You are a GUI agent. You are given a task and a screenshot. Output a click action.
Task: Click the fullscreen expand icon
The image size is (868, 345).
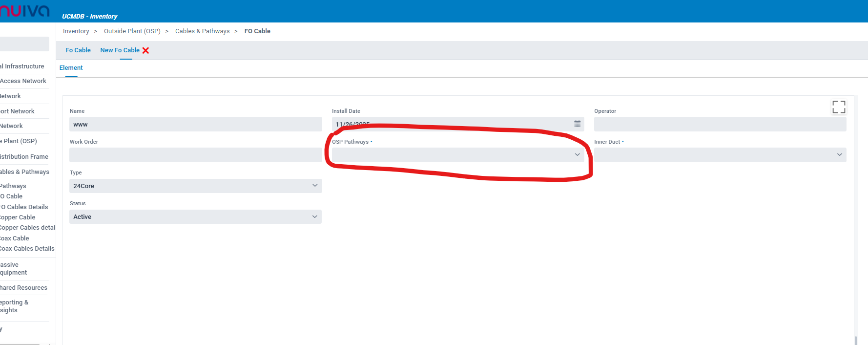(x=838, y=107)
